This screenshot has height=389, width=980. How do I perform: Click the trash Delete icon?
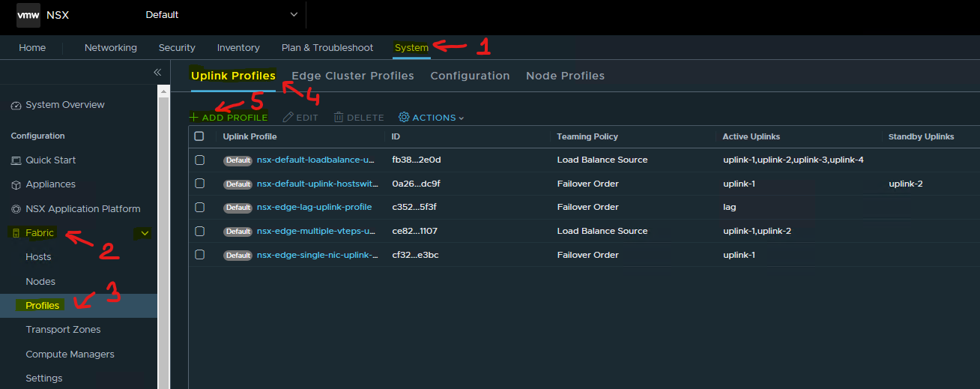tap(339, 118)
